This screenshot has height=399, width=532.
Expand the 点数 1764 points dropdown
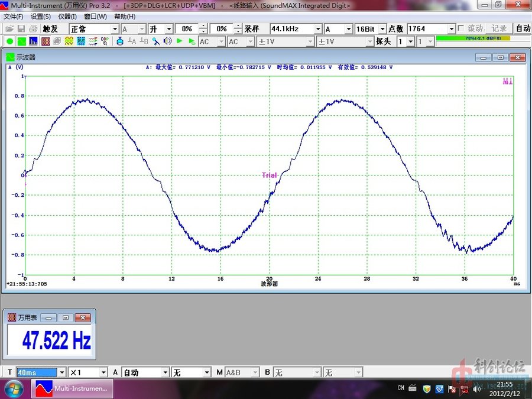point(451,29)
